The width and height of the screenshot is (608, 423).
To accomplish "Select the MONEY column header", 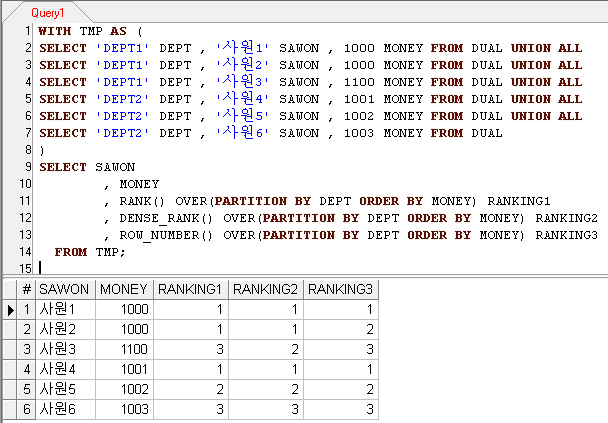I will click(x=124, y=289).
